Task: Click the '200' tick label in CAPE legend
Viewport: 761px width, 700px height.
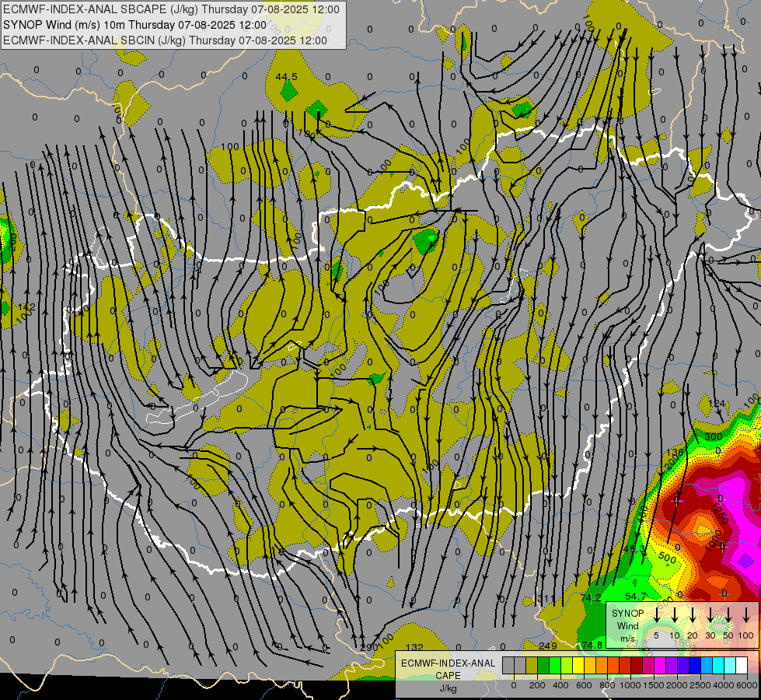Action: click(x=537, y=685)
